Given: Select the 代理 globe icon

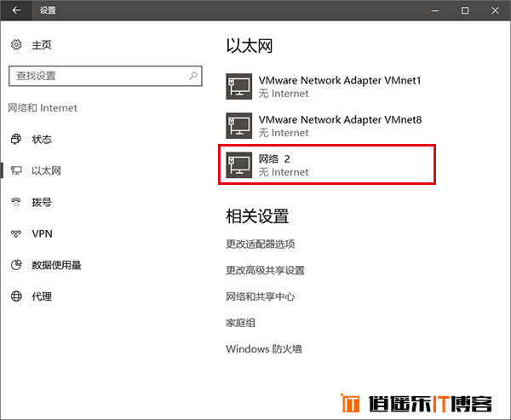Looking at the screenshot, I should 16,296.
